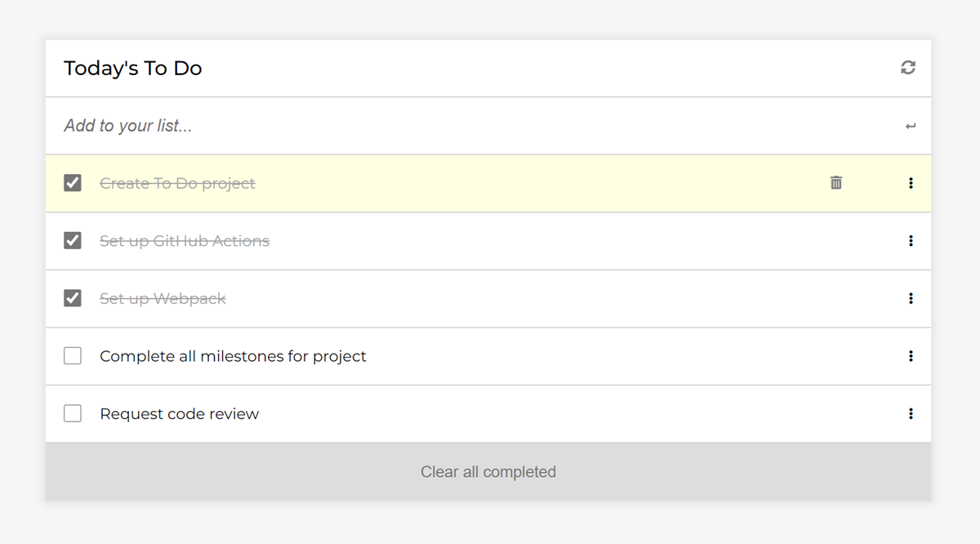Click the Today's To Do heading

tap(133, 69)
